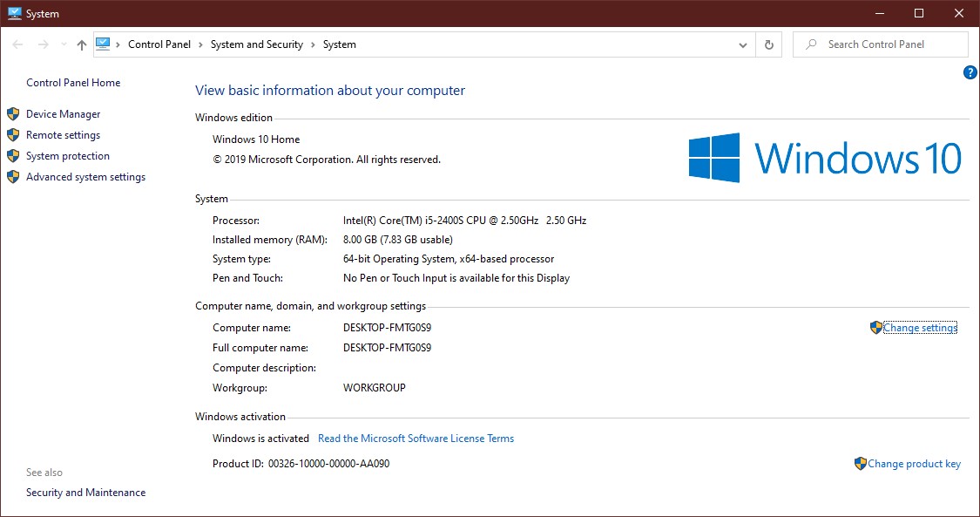980x517 pixels.
Task: Click the Back navigation arrow
Action: tap(18, 44)
